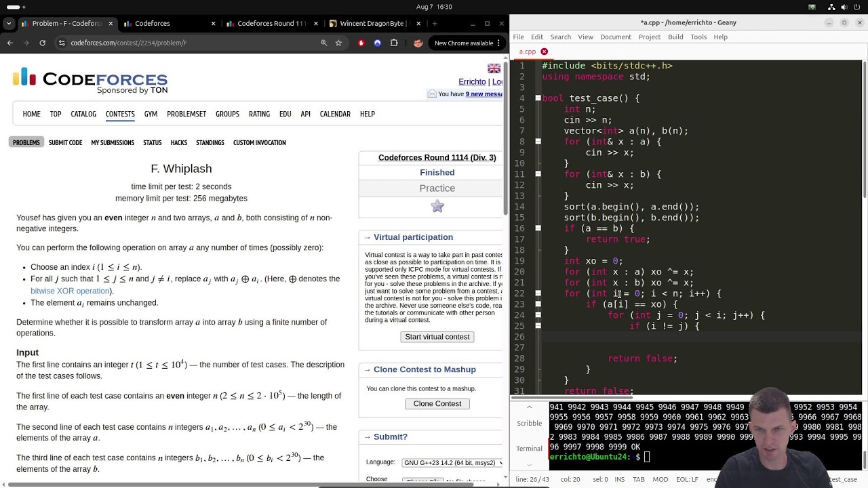
Task: Go to PROBLEMSET in Codeforces navigation
Action: 186,114
